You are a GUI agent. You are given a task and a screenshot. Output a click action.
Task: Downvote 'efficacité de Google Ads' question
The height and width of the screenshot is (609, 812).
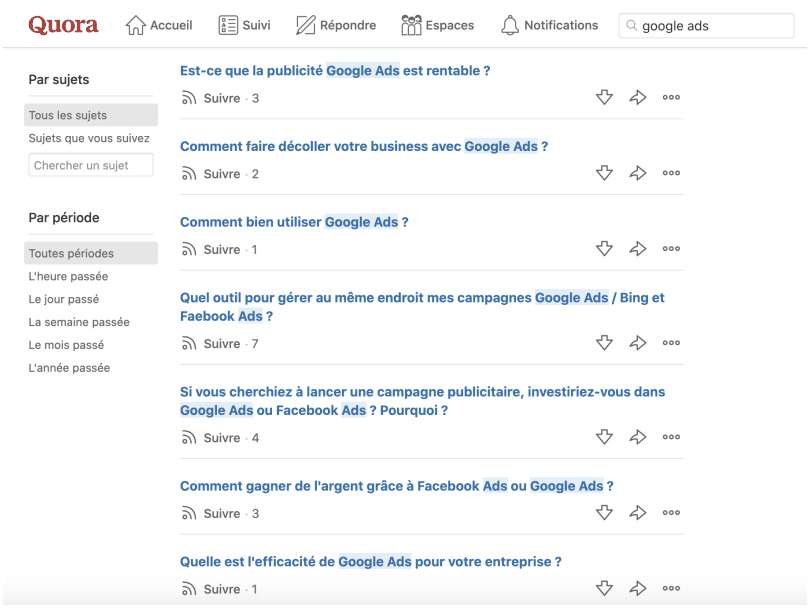[x=604, y=588]
